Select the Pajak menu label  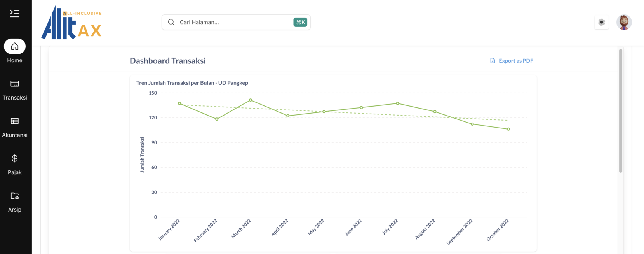click(x=15, y=172)
